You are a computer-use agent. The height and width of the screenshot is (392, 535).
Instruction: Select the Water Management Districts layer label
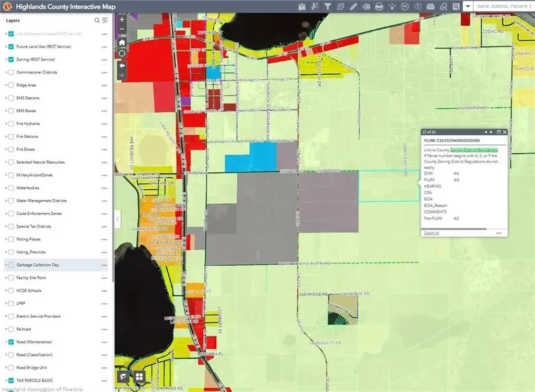41,201
